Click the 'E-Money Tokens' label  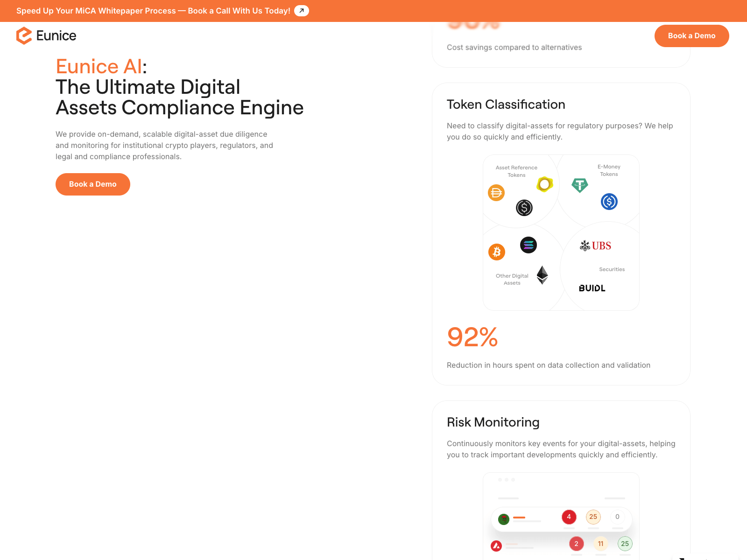[x=609, y=170]
